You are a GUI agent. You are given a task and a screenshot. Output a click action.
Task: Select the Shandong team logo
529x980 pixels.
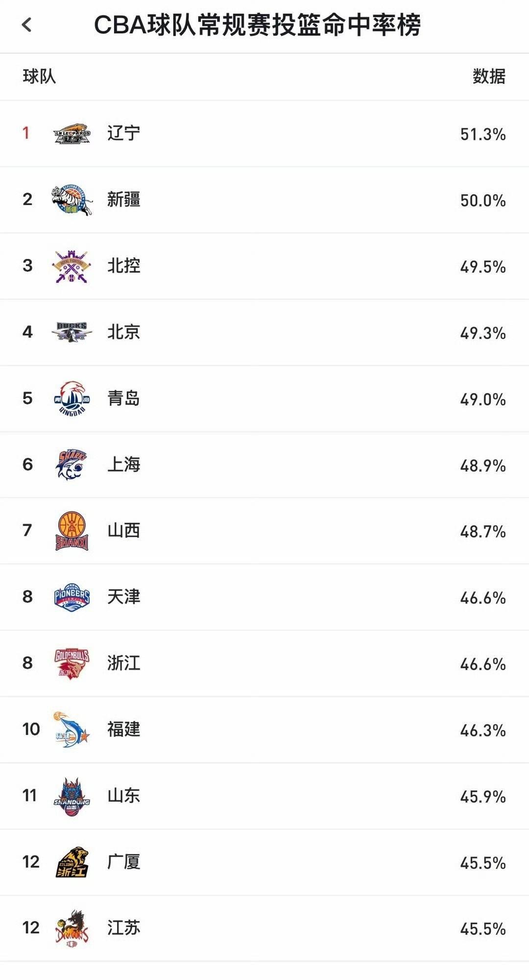pos(72,796)
